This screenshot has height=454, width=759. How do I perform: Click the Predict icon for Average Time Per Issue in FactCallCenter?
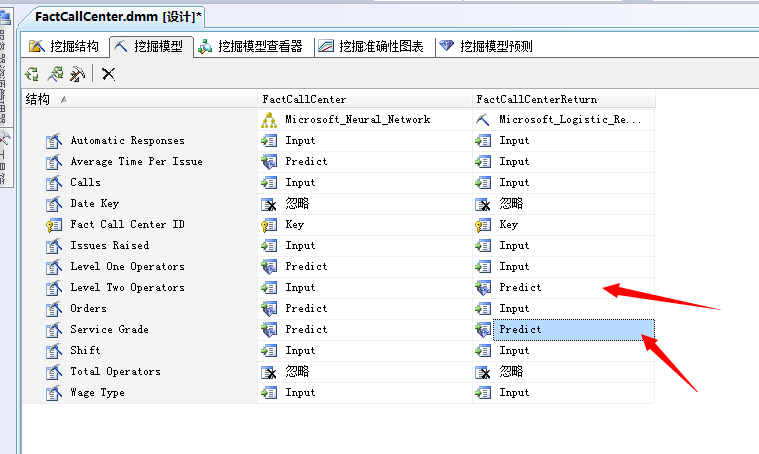point(269,162)
